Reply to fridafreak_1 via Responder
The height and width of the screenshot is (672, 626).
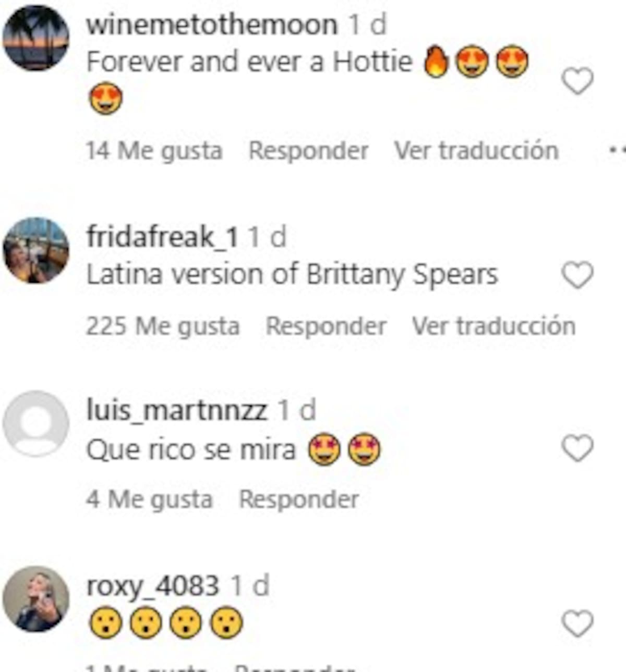coord(326,326)
